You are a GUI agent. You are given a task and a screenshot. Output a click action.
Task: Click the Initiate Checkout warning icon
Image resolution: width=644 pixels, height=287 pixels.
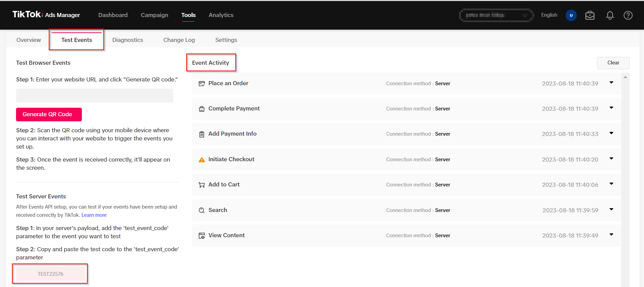[202, 160]
